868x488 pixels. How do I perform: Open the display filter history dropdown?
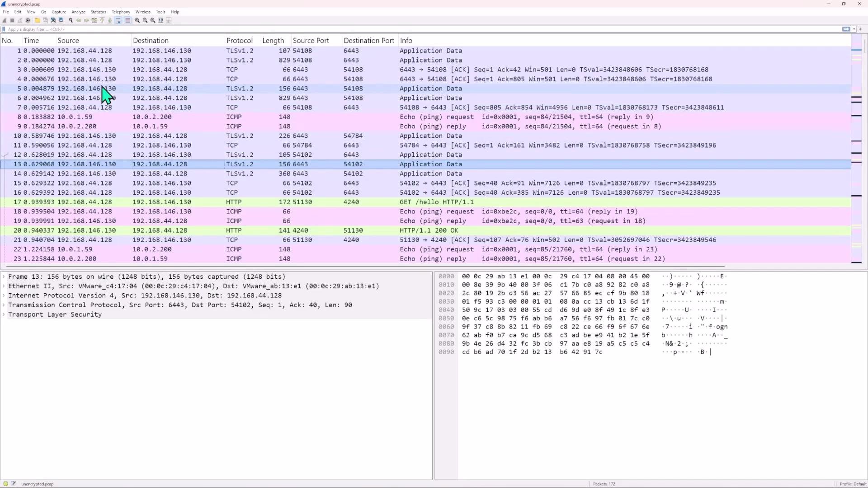click(854, 29)
